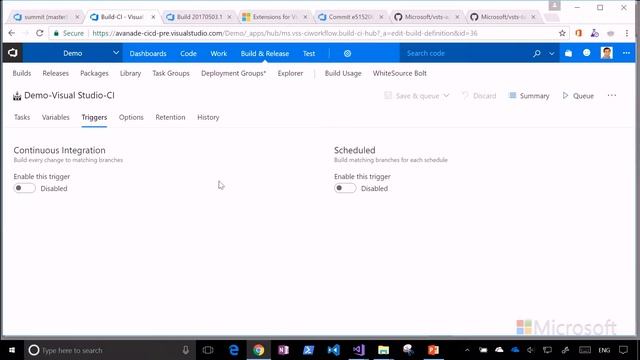
Task: Open Task View in the taskbar
Action: coord(208,350)
